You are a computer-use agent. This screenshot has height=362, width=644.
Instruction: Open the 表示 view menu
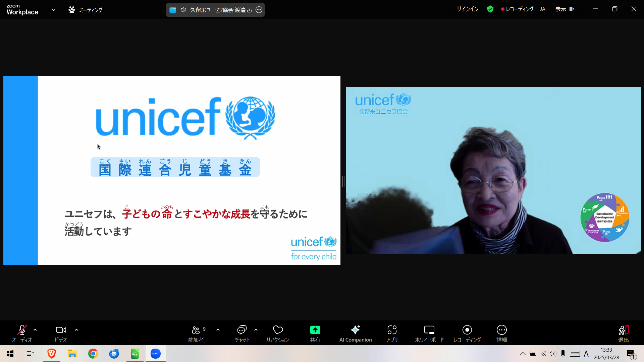(565, 9)
